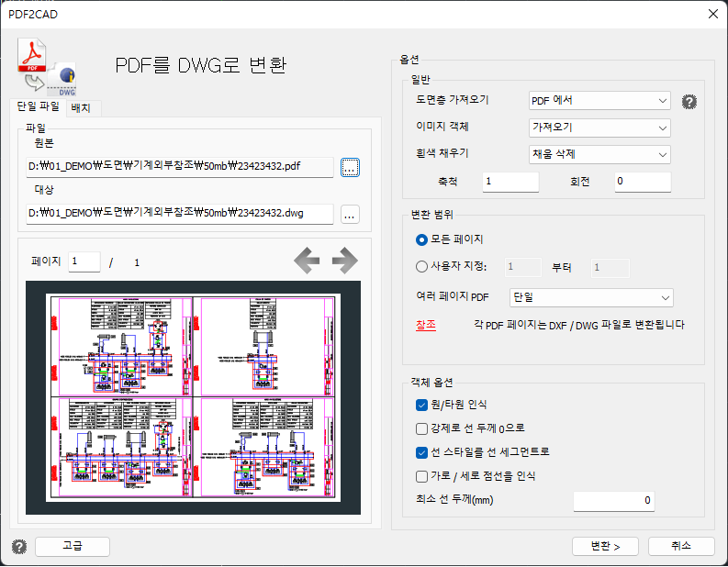The height and width of the screenshot is (567, 728).
Task: Open the 흰색 채우기 dropdown
Action: [599, 154]
